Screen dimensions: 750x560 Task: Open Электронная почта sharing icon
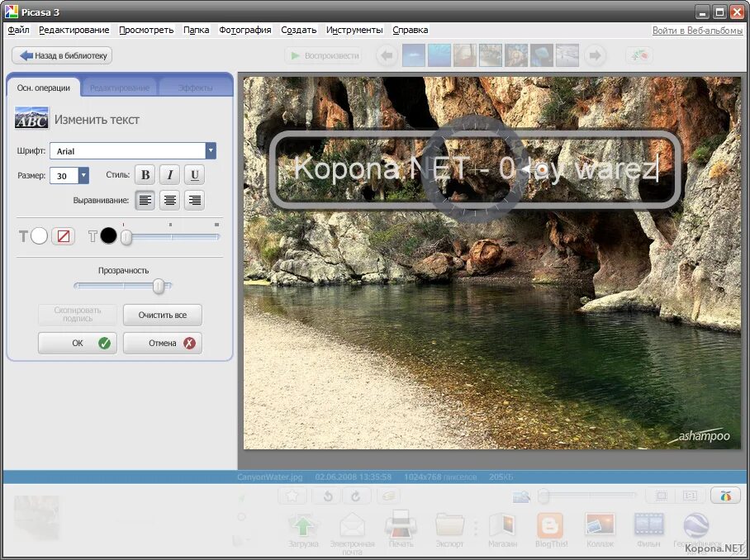pos(353,524)
